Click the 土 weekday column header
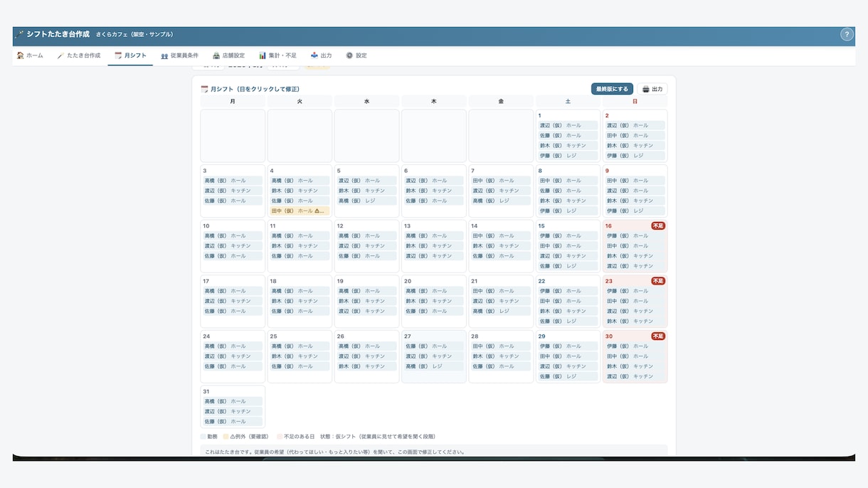868x488 pixels. click(568, 101)
